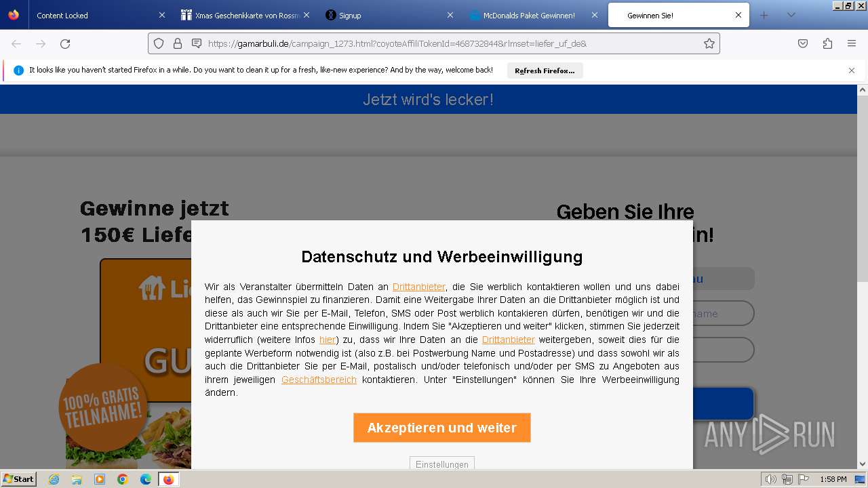Close the Xmas Geschenkkarte tab
The width and height of the screenshot is (868, 488).
(307, 15)
